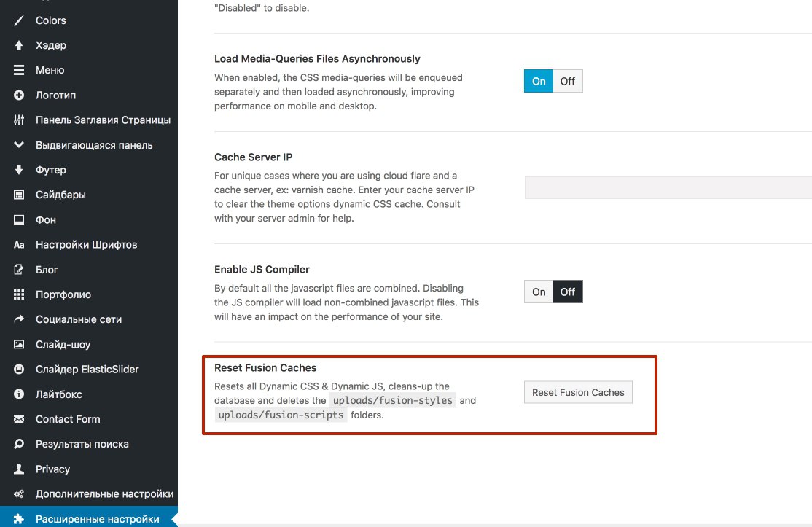Click the Выдвигающаяся панель chevron icon
812x527 pixels.
click(x=19, y=145)
